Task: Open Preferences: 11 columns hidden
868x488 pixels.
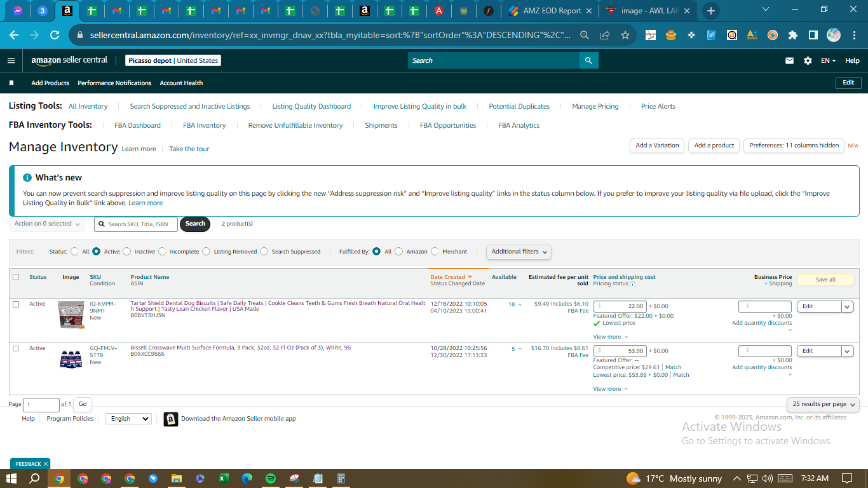Action: 794,146
